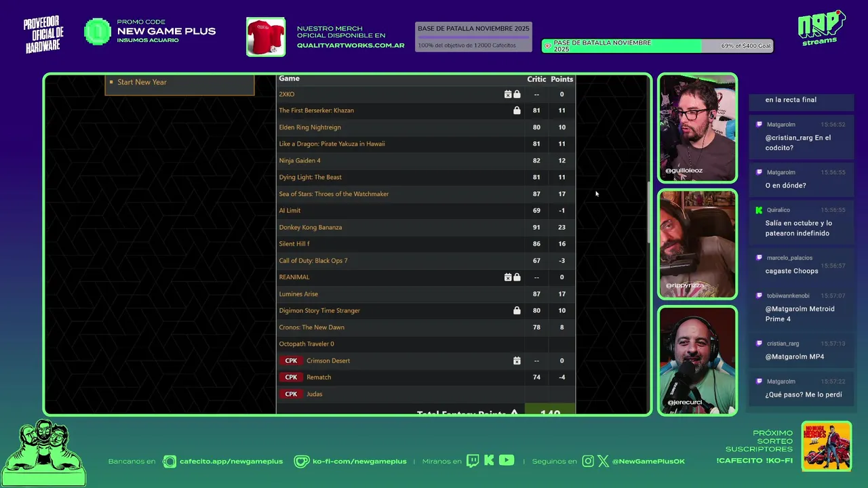This screenshot has height=488, width=868.
Task: Open Sea of Stars: Throes of the Watchmaker
Action: click(334, 194)
